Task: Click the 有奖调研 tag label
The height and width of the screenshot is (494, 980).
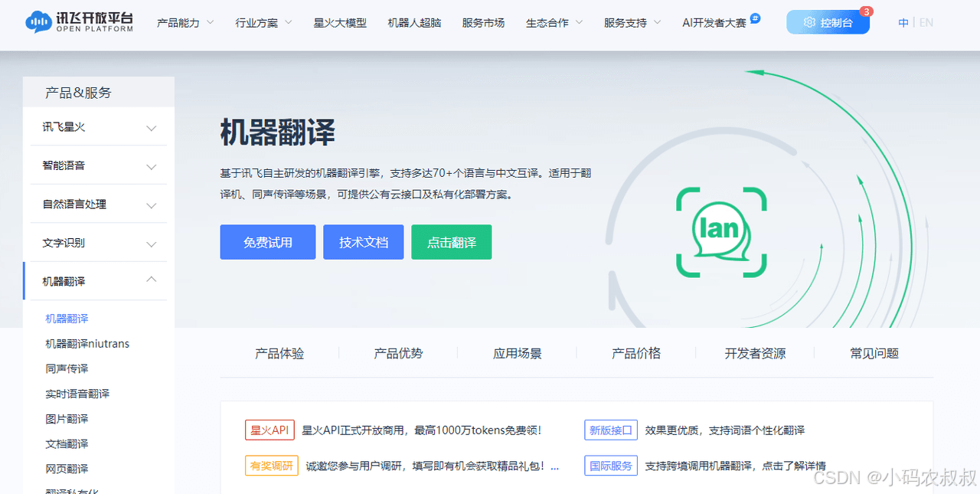Action: (272, 465)
